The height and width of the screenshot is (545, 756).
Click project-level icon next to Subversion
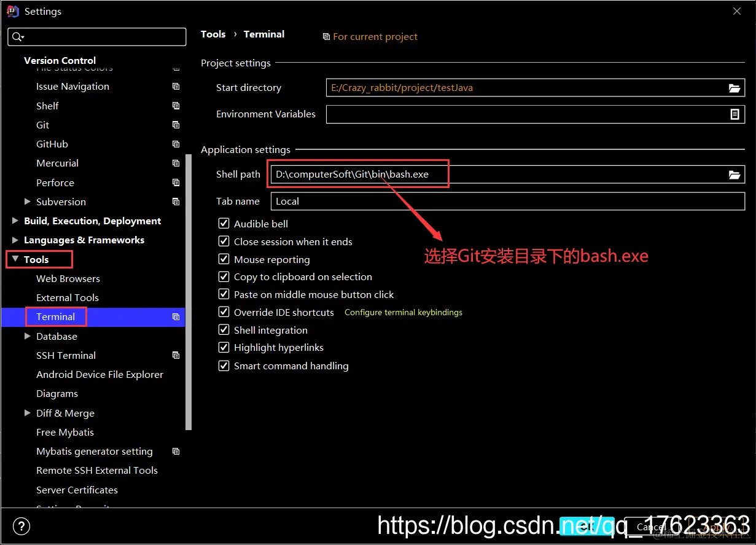coord(176,202)
